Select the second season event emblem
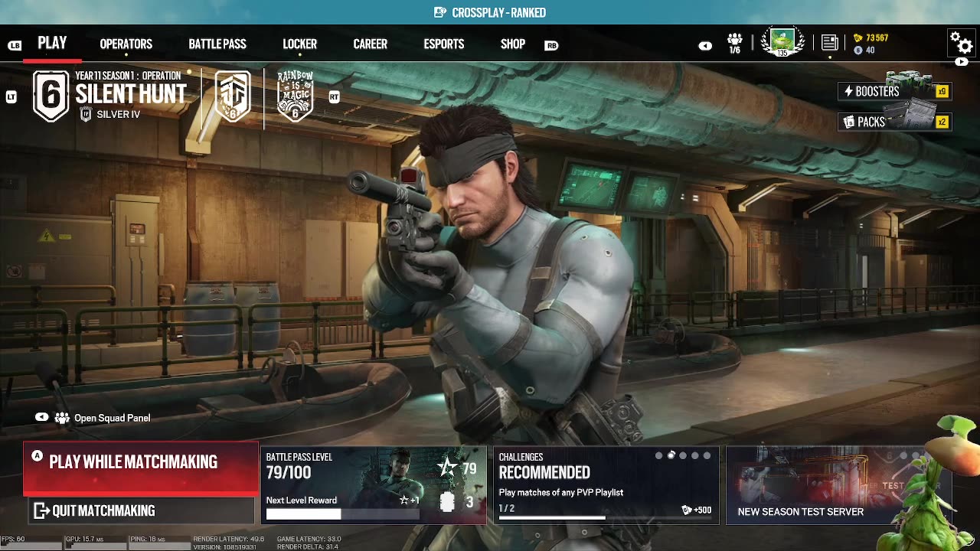The height and width of the screenshot is (551, 980). 233,96
